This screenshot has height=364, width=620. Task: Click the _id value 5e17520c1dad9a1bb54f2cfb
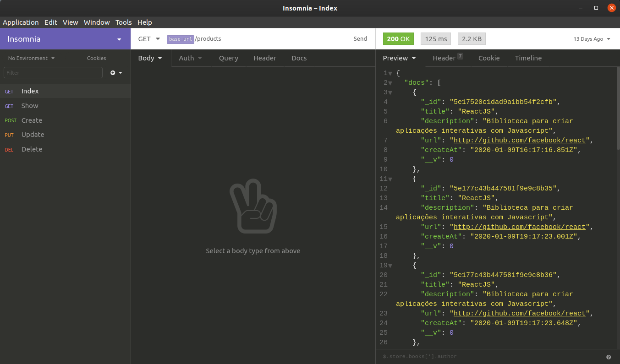click(x=503, y=102)
